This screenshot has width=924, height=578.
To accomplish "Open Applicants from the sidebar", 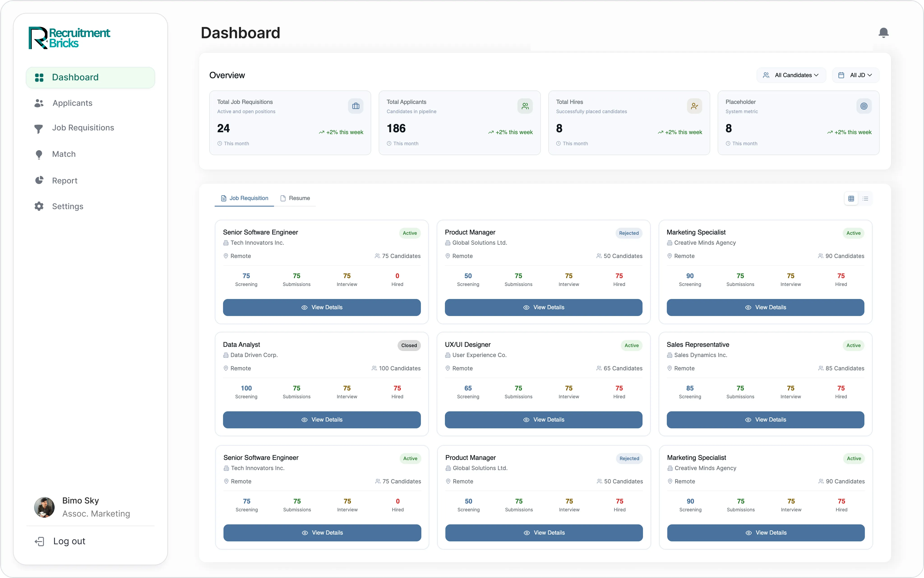I will tap(72, 103).
